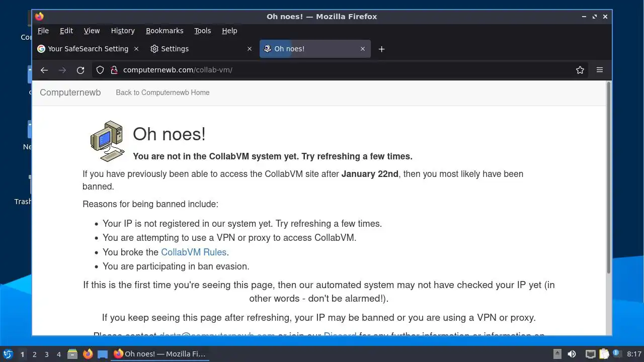
Task: Switch to workspace 1
Action: tap(22, 354)
